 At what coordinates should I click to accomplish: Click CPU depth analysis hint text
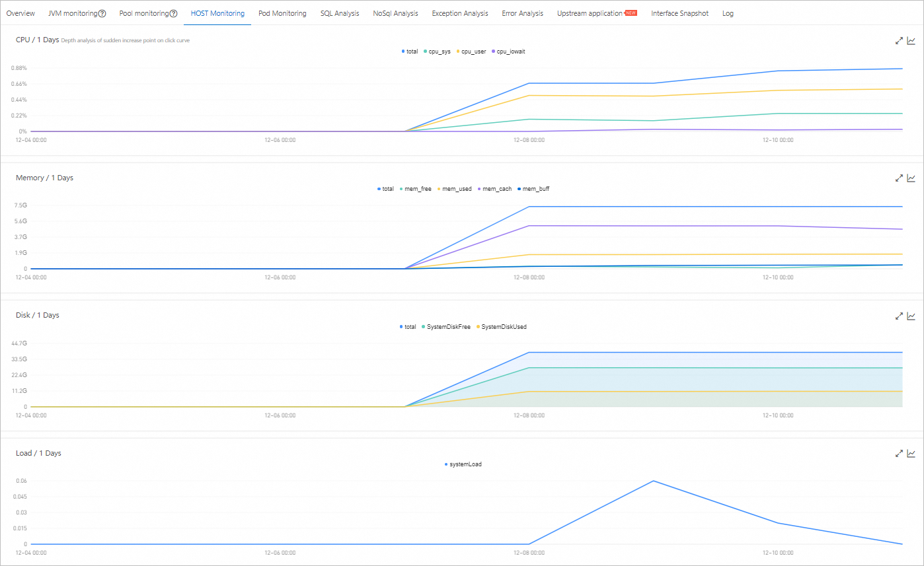[126, 40]
